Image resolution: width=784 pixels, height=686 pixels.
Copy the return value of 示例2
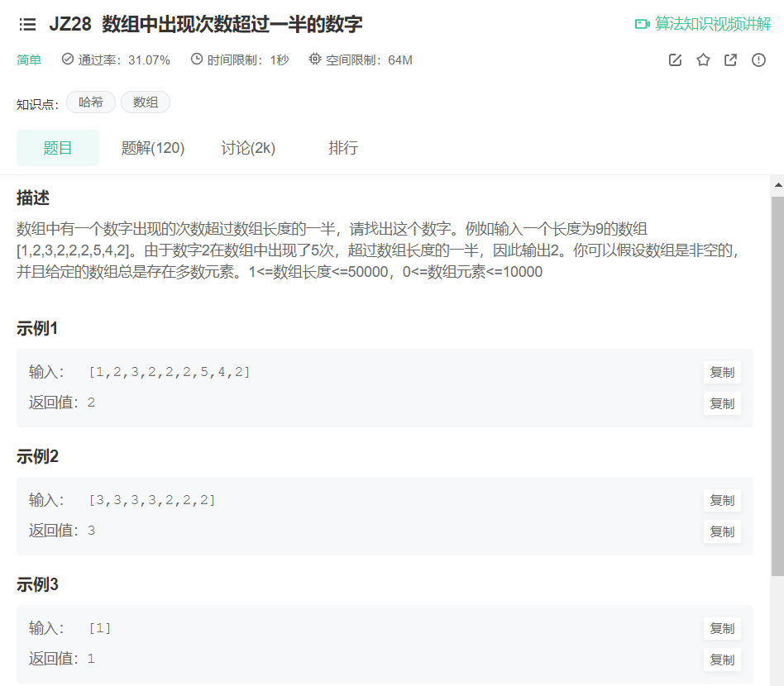click(x=721, y=532)
